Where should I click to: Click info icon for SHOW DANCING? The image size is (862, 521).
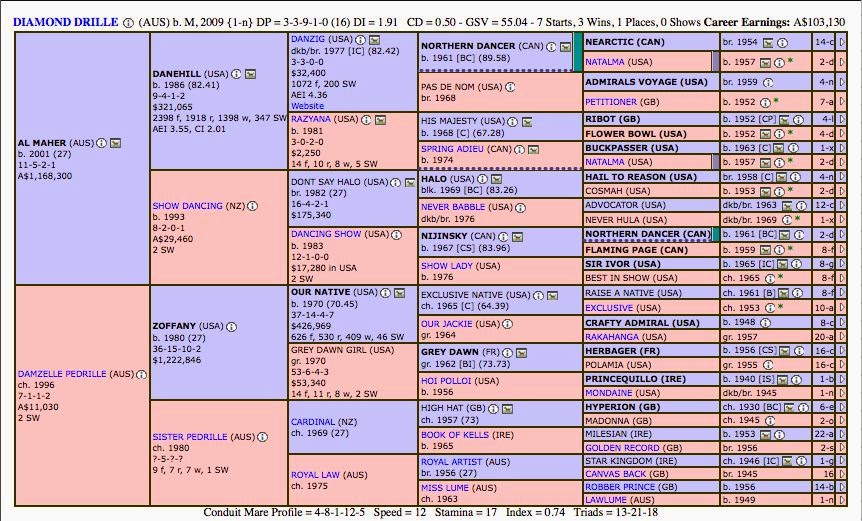coord(252,206)
